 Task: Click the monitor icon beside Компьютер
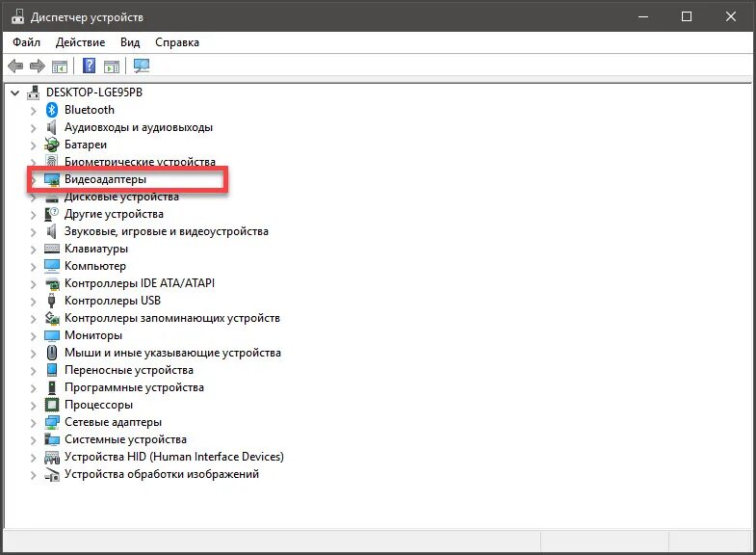click(x=52, y=266)
